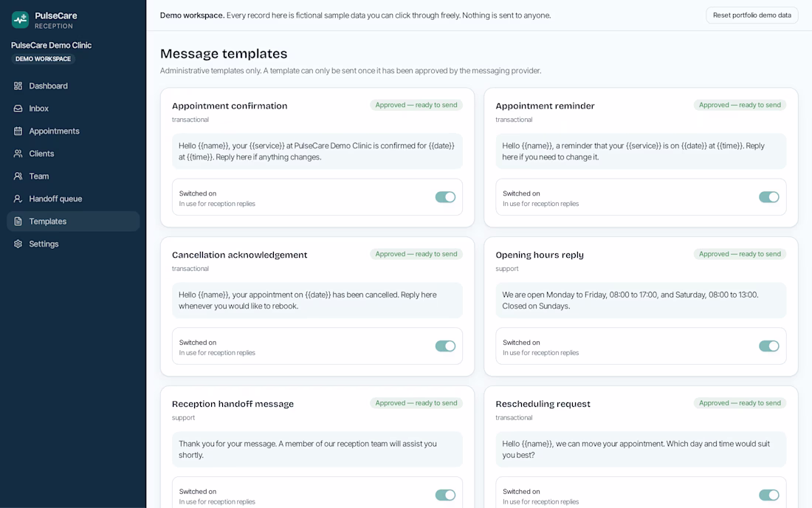
Task: Click Reset portfolio demo data button
Action: pyautogui.click(x=752, y=15)
